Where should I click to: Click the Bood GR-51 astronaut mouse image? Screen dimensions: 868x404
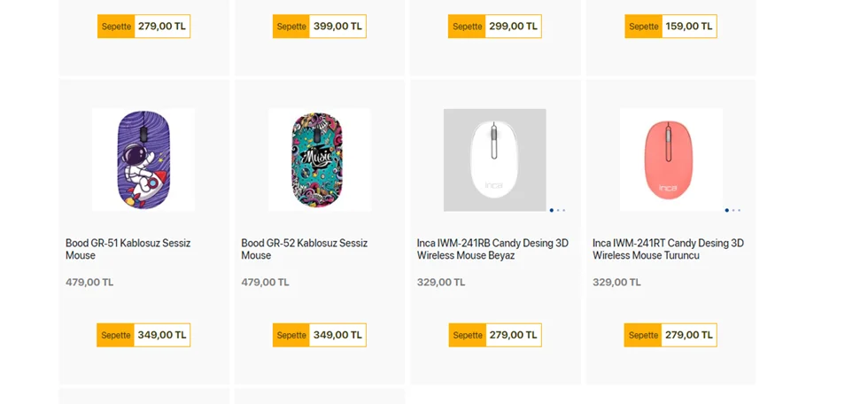(143, 159)
